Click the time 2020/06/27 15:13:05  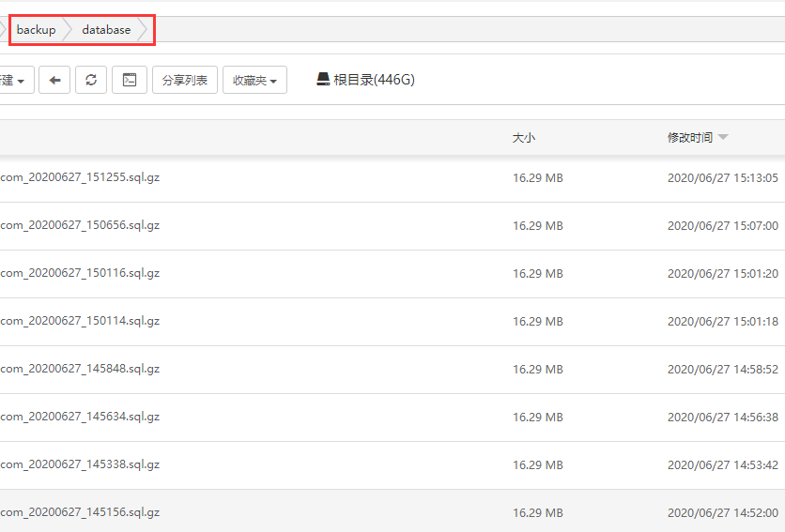click(723, 177)
